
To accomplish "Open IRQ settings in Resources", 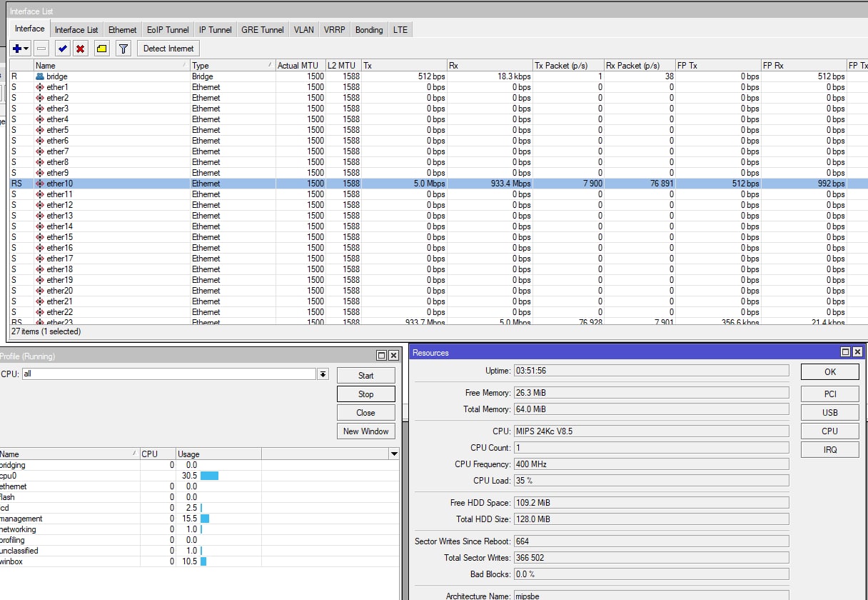I will point(829,450).
